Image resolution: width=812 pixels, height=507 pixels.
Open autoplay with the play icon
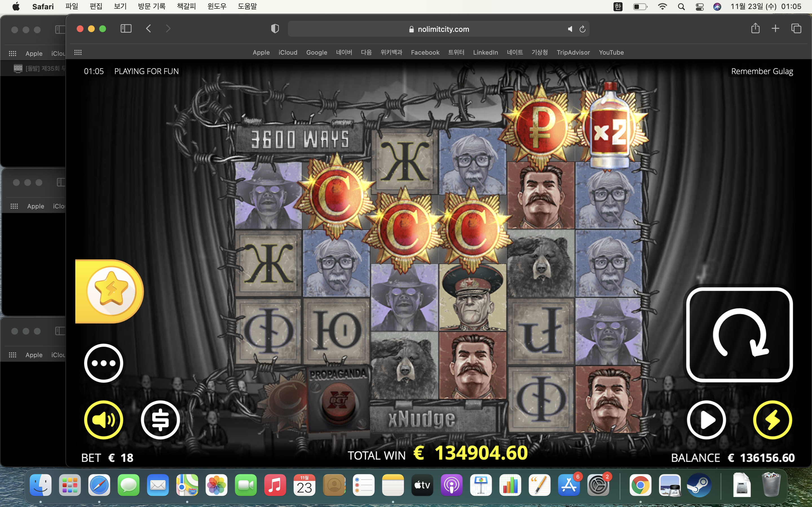pos(706,420)
